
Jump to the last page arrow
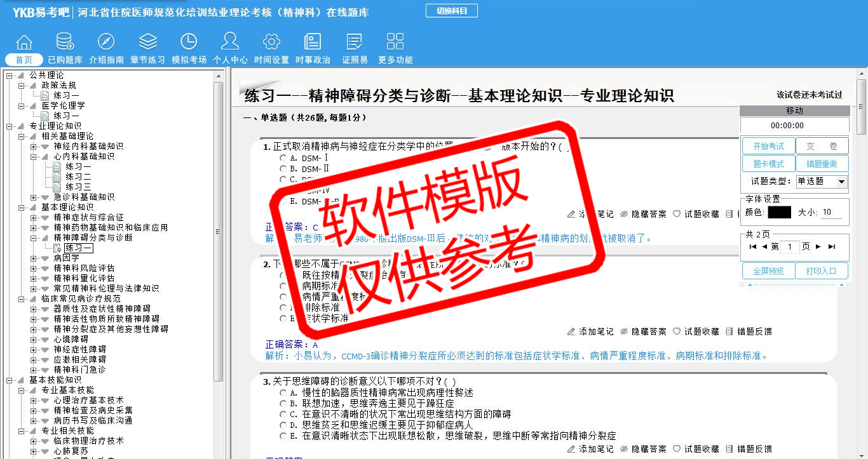point(832,247)
